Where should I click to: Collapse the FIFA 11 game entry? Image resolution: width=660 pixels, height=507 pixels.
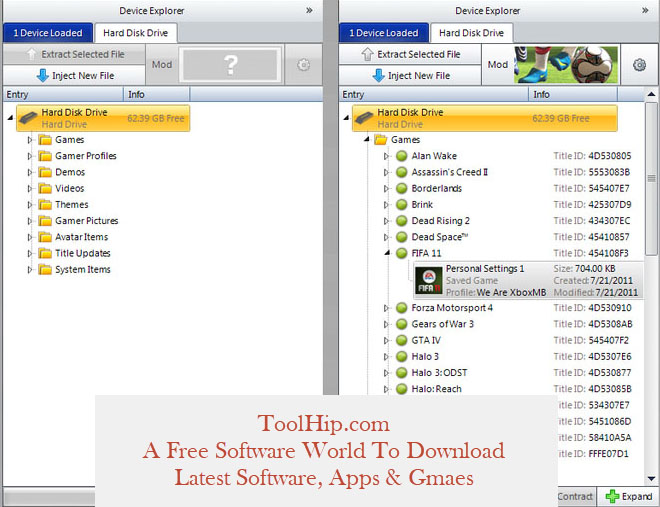(387, 253)
